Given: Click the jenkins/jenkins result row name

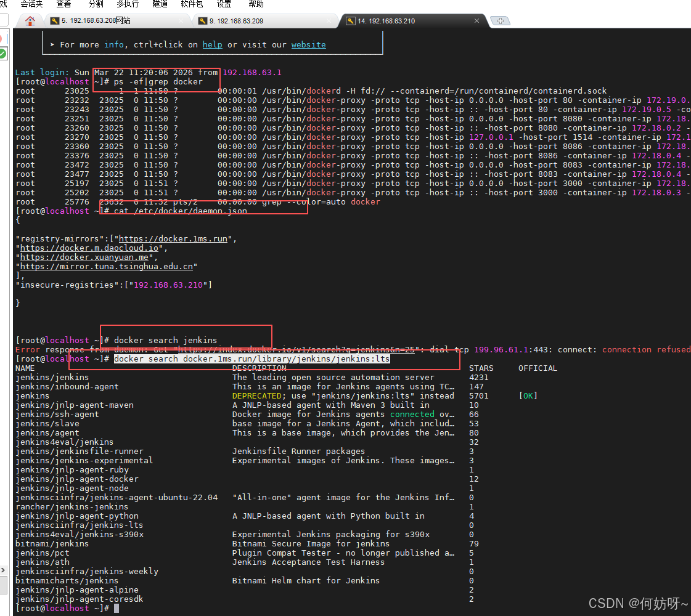Looking at the screenshot, I should click(x=52, y=378).
